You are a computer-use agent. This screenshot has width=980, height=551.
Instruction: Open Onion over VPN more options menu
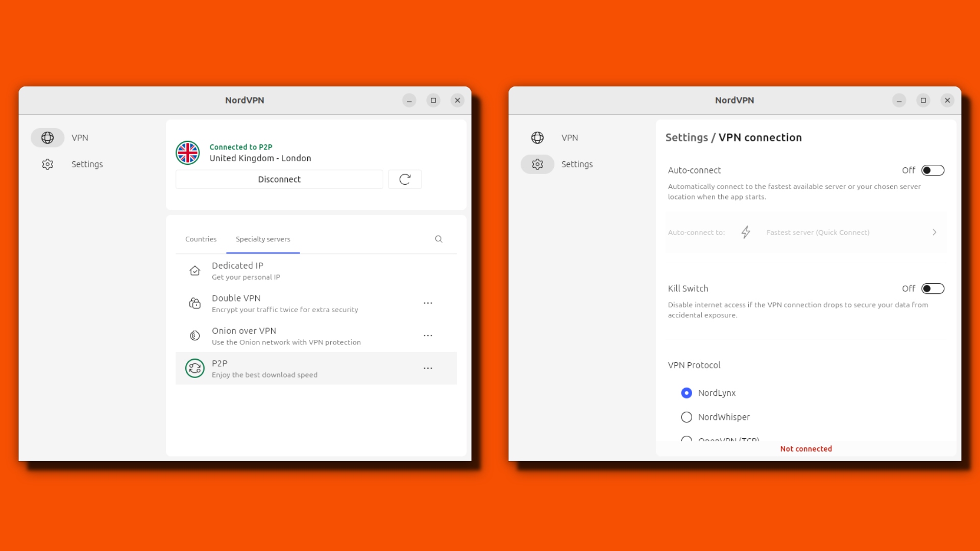pyautogui.click(x=428, y=336)
